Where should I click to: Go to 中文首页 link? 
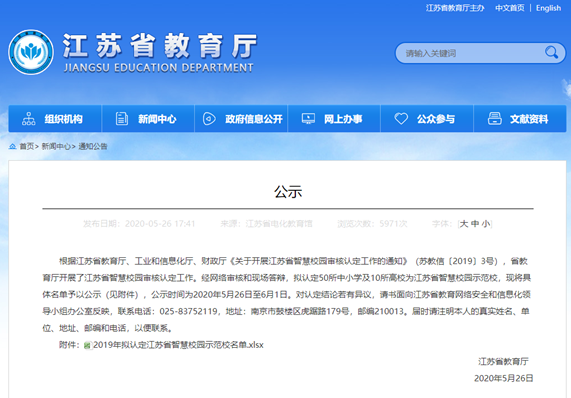[510, 8]
